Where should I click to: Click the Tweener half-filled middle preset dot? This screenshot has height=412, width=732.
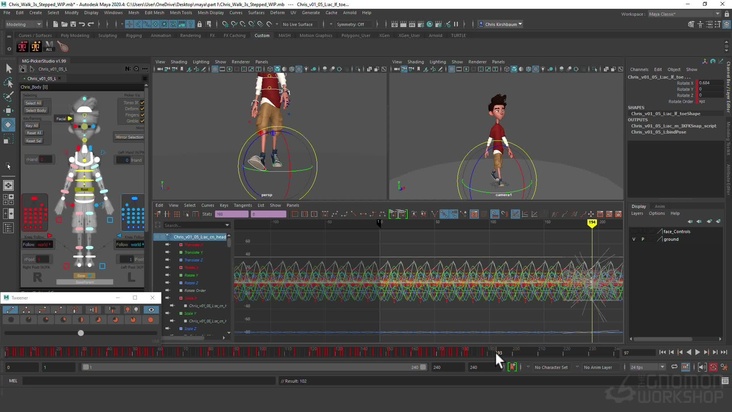[81, 320]
